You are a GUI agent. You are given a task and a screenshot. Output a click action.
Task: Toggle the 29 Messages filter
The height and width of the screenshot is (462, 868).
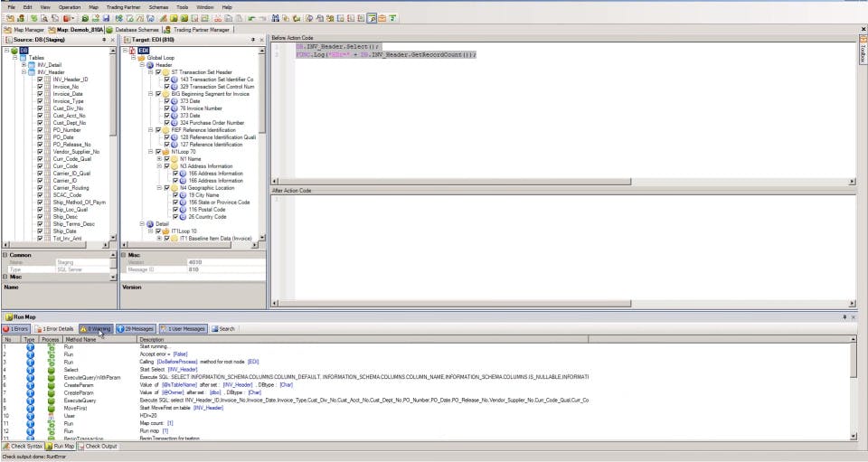[x=135, y=329]
